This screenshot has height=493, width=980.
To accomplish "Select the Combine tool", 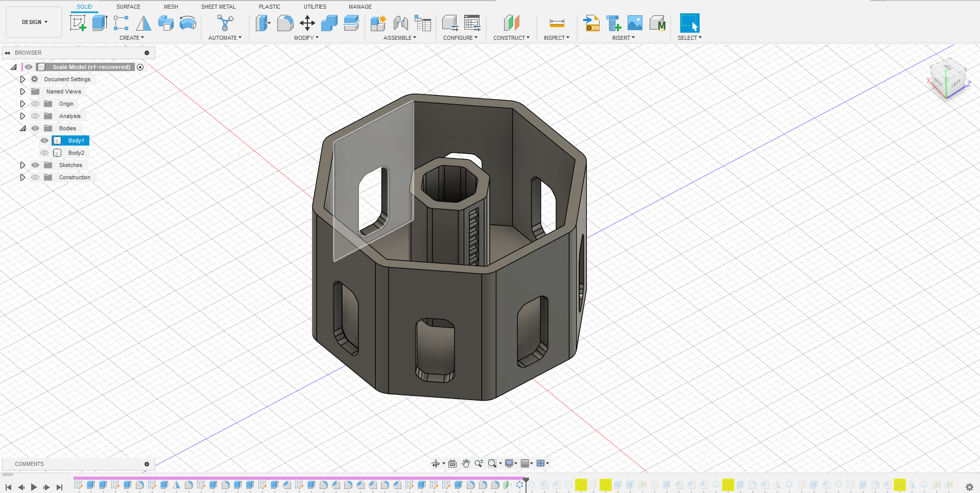I will (x=329, y=23).
